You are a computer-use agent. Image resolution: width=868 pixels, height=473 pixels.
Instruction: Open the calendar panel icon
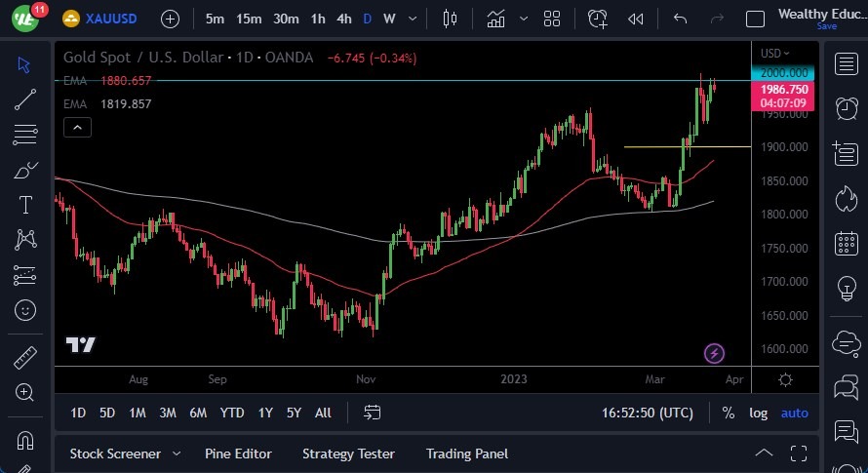pos(845,244)
